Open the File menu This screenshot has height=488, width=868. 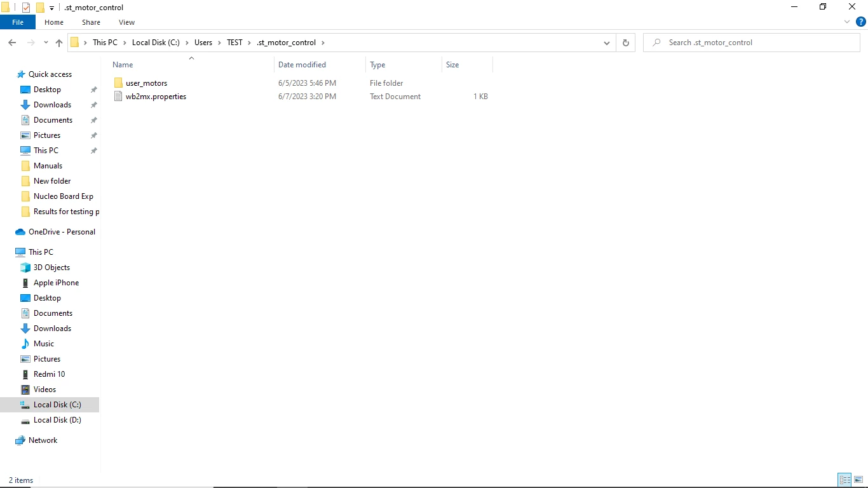[x=18, y=22]
